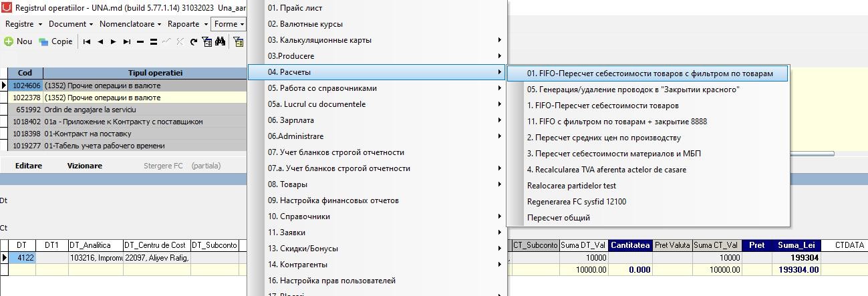Expand the 08. Товары submenu
Viewport: 868px width, 296px height.
378,184
